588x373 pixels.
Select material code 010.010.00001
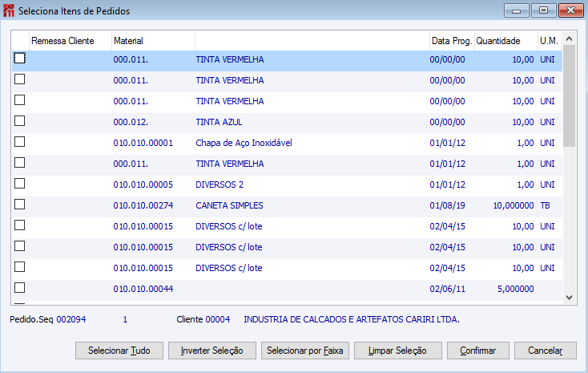143,143
